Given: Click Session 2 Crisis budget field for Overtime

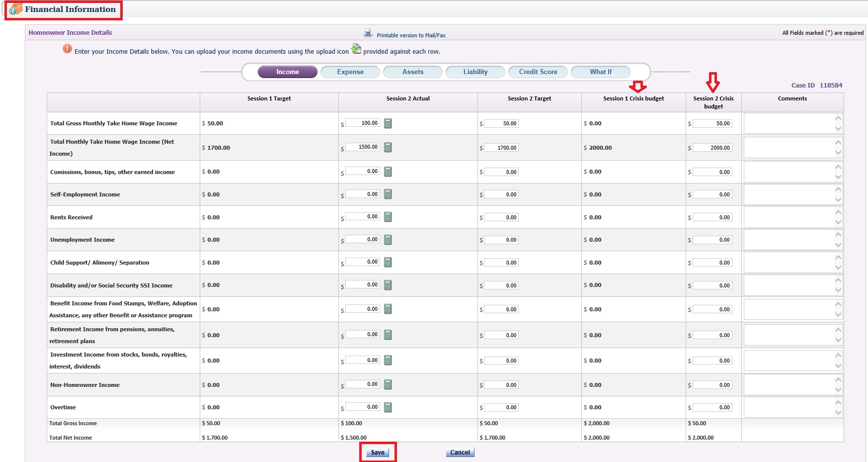Looking at the screenshot, I should (x=712, y=407).
